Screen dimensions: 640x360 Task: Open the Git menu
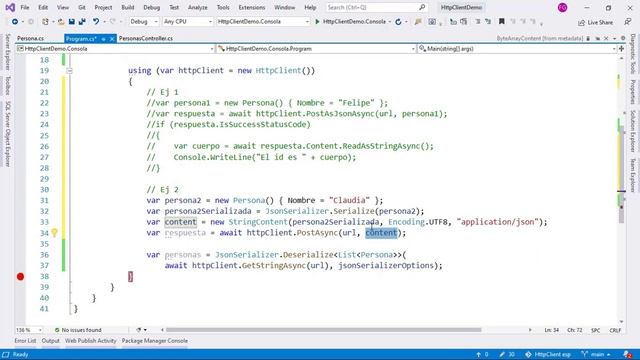pyautogui.click(x=82, y=7)
